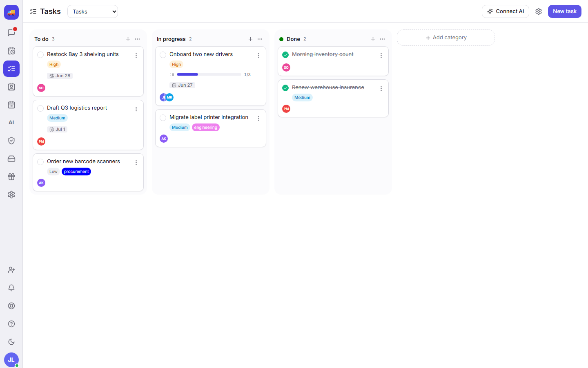This screenshot has height=368, width=588.
Task: Open Restock Bay 3 card menu
Action: (136, 56)
